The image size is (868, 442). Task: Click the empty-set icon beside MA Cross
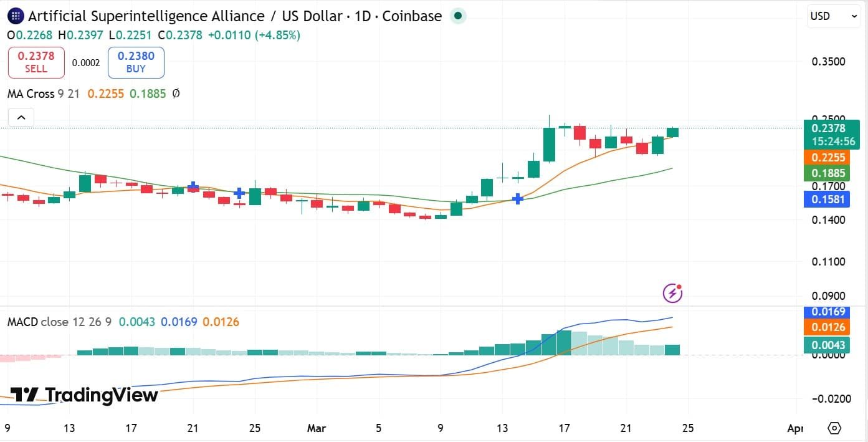176,94
